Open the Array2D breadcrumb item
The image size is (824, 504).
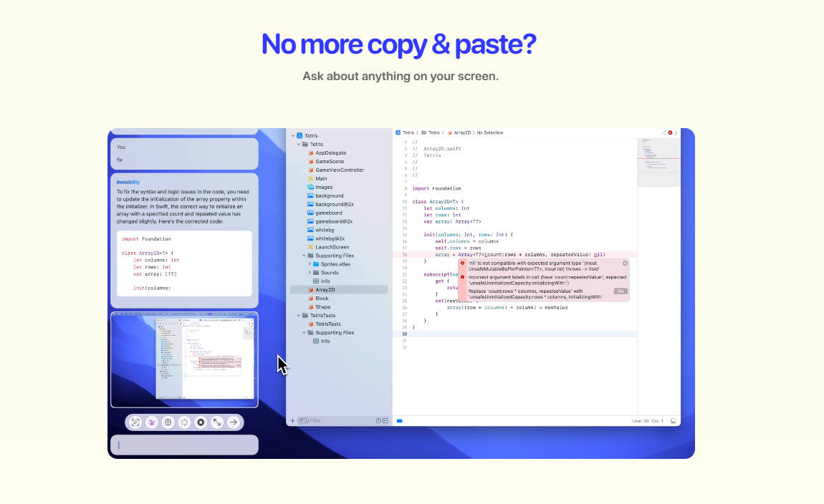point(462,132)
